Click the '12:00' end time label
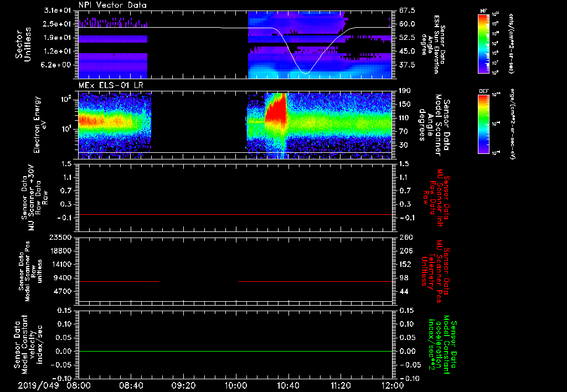 (x=393, y=385)
